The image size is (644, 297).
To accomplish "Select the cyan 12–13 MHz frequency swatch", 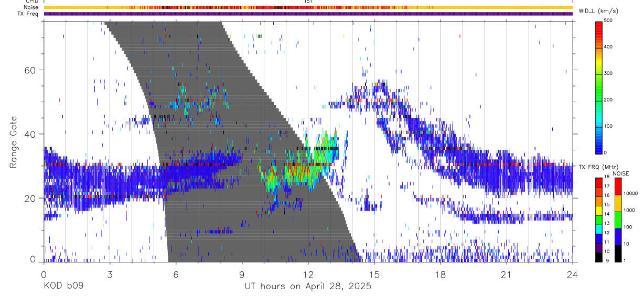I will click(599, 229).
